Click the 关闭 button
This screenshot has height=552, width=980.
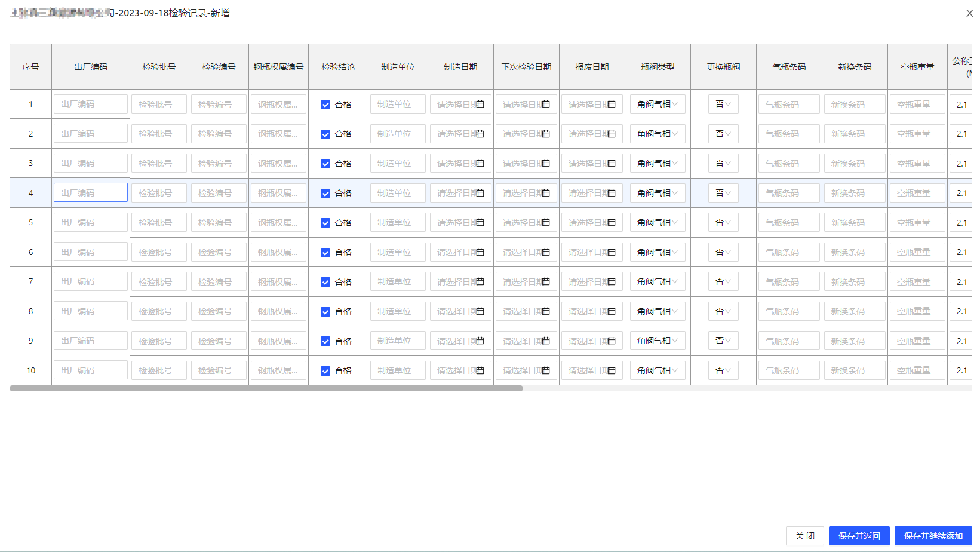[805, 536]
